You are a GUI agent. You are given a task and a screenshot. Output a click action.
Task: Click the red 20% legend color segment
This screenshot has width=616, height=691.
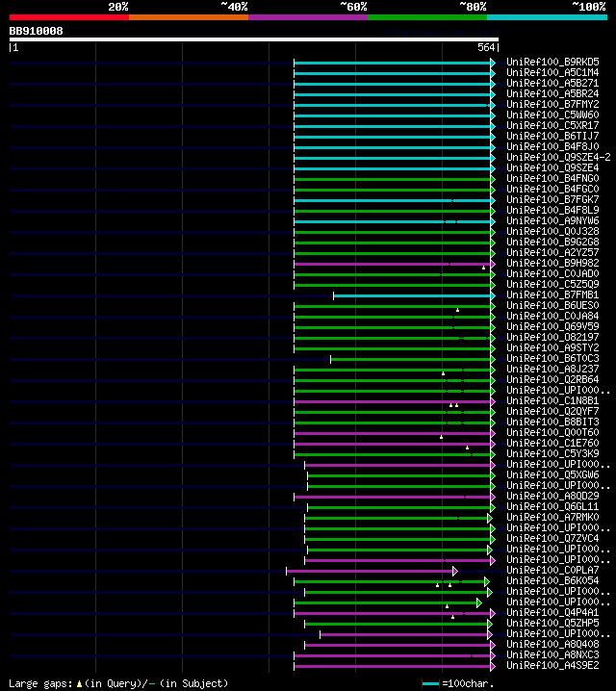point(69,17)
